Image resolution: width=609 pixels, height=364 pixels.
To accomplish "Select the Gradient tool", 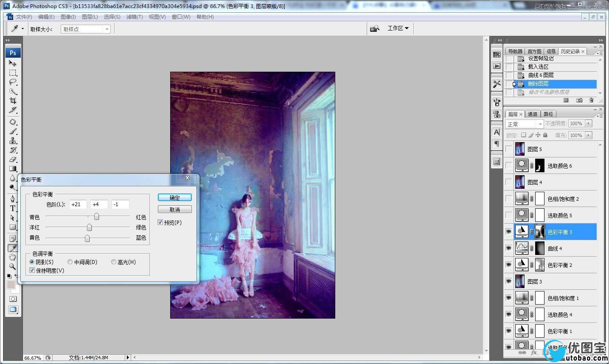I will pyautogui.click(x=13, y=169).
